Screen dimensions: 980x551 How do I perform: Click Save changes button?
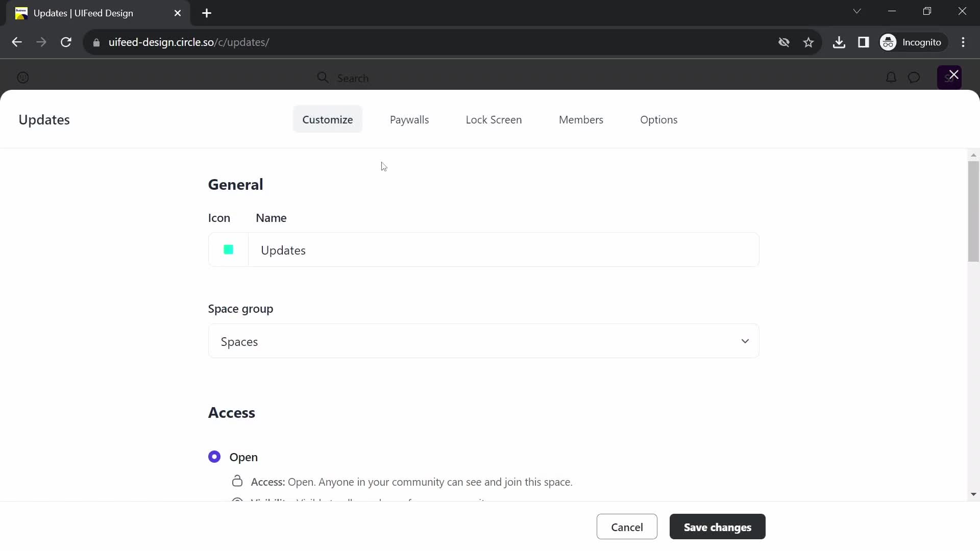(x=718, y=527)
